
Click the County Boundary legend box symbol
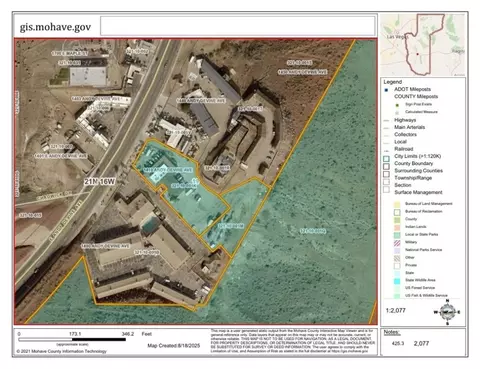[386, 166]
